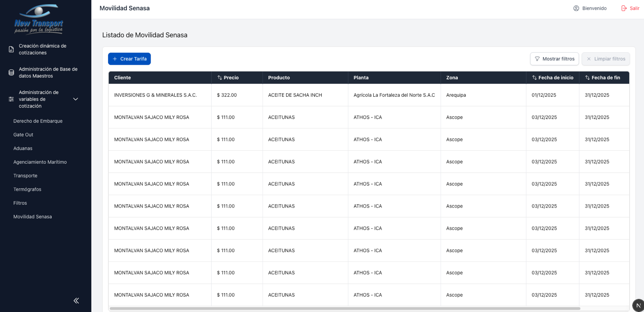Screen dimensions: 644x312
Task: Click the sliders icon for variables de cotización
Action: click(x=11, y=99)
